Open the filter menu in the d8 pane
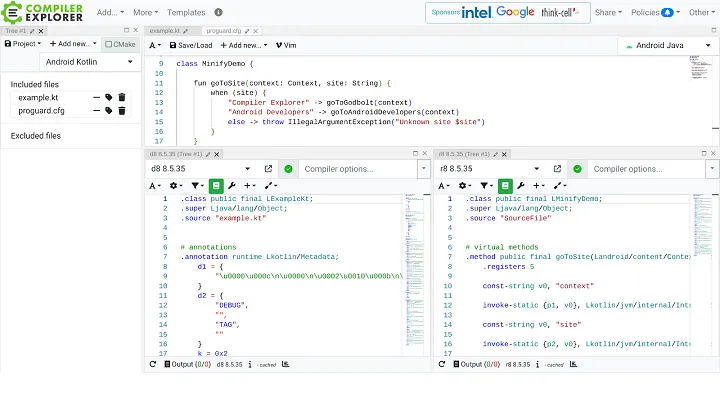 (197, 186)
